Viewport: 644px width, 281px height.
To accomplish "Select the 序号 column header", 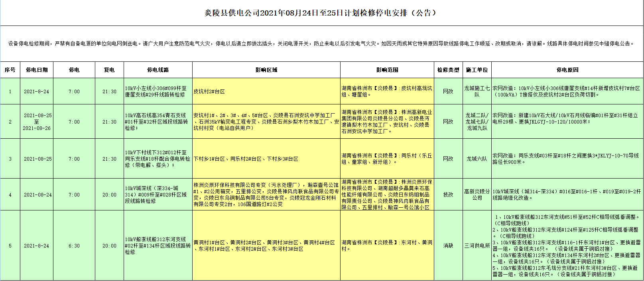I will 10,70.
